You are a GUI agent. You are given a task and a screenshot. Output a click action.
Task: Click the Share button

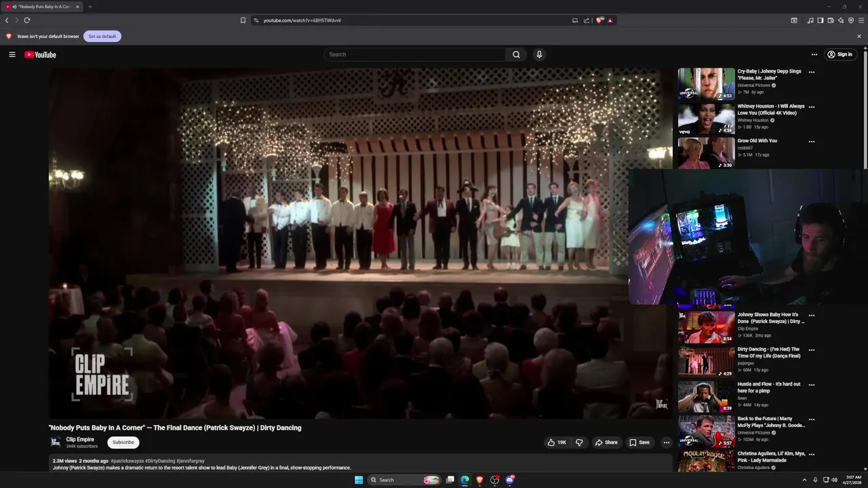point(606,443)
